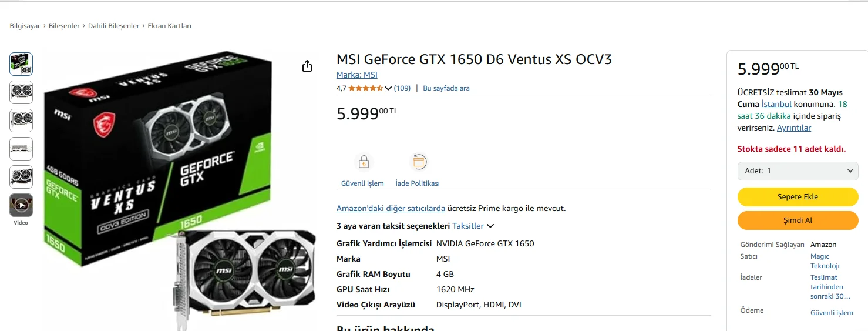Click the Ayrıntılar delivery details link
The height and width of the screenshot is (331, 868).
coord(793,128)
